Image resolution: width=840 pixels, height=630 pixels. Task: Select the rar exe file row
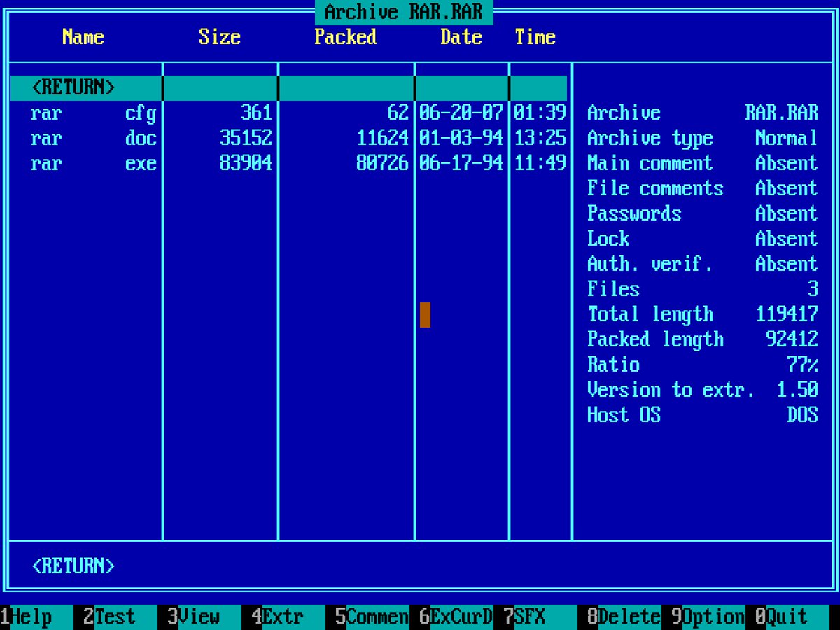(288, 163)
